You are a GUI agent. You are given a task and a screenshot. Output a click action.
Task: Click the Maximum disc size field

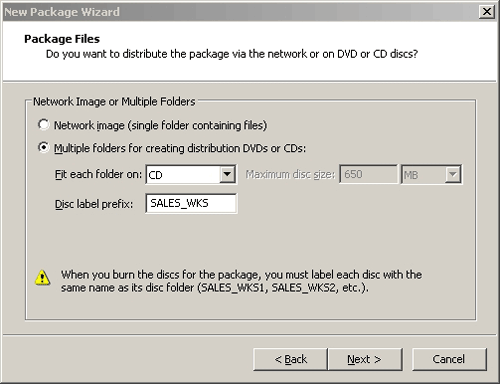point(368,174)
